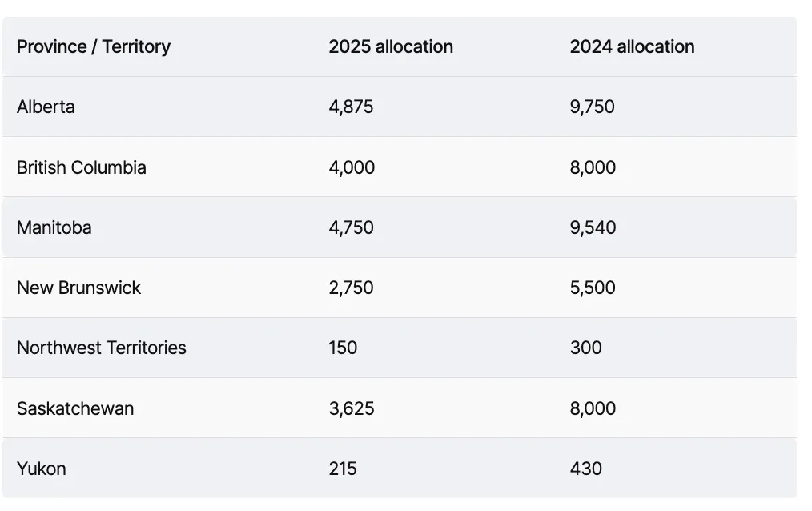Select the British Columbia row label

[81, 167]
